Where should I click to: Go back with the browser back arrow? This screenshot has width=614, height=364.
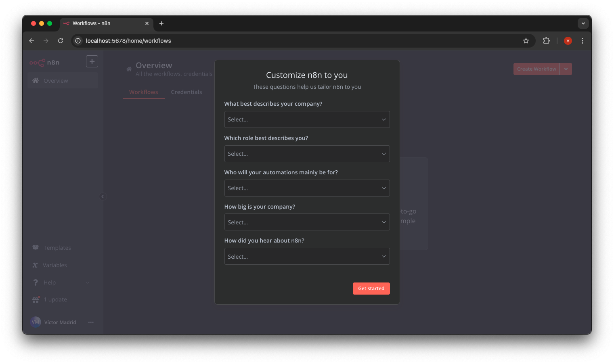click(31, 41)
